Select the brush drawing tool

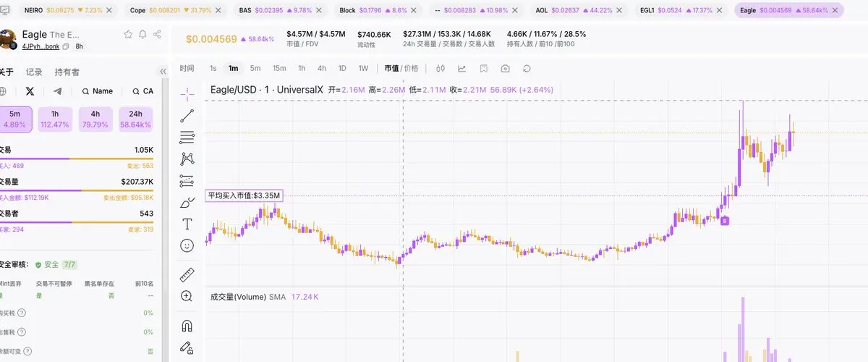point(187,202)
